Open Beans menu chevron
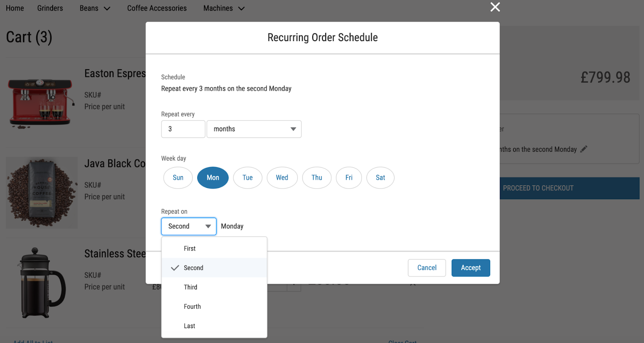The height and width of the screenshot is (343, 644). [x=107, y=8]
